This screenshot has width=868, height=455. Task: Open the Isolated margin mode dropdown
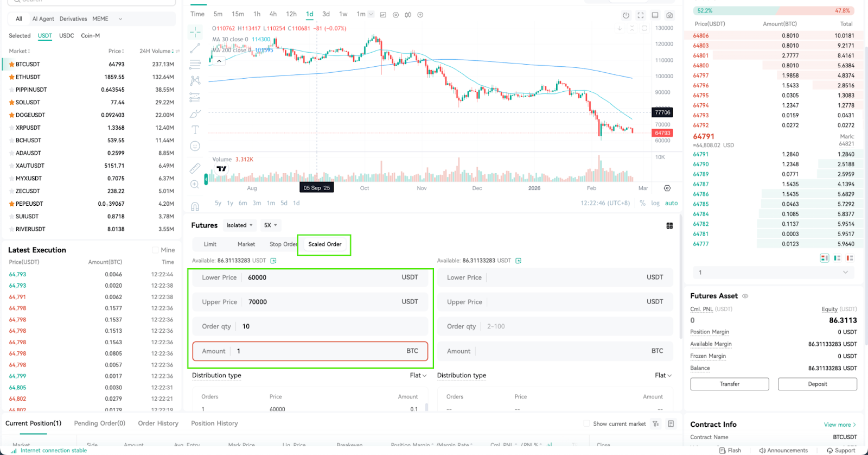(239, 225)
